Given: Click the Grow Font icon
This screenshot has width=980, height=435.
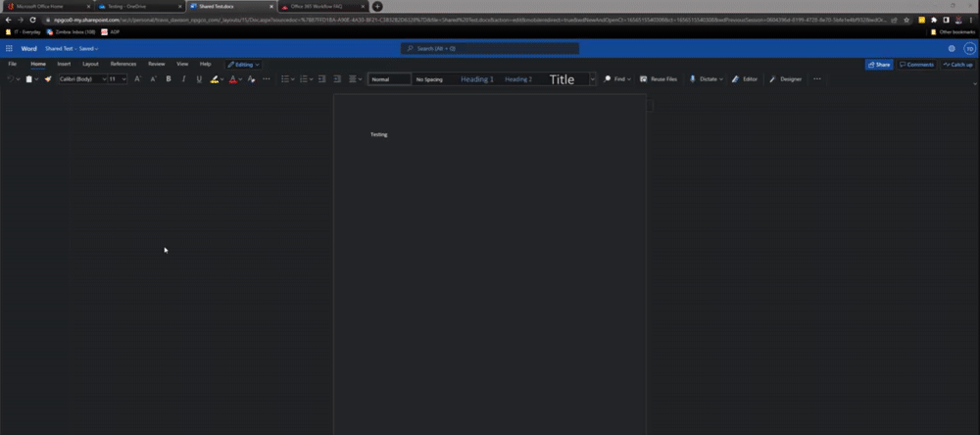Looking at the screenshot, I should [137, 79].
